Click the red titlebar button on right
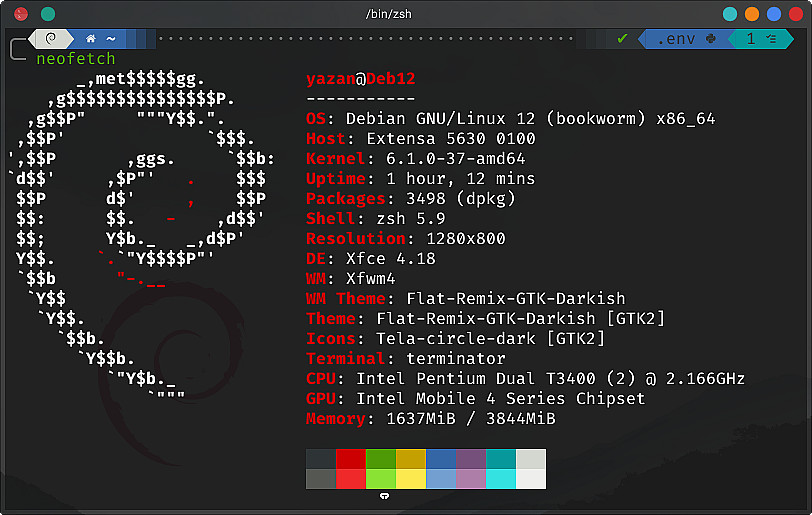812x515 pixels. point(796,14)
